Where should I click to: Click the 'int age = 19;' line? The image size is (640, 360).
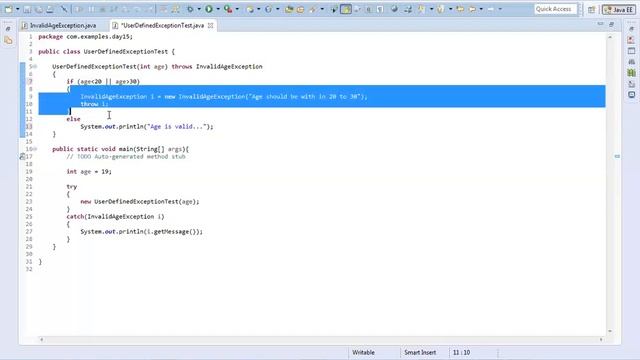tap(89, 171)
